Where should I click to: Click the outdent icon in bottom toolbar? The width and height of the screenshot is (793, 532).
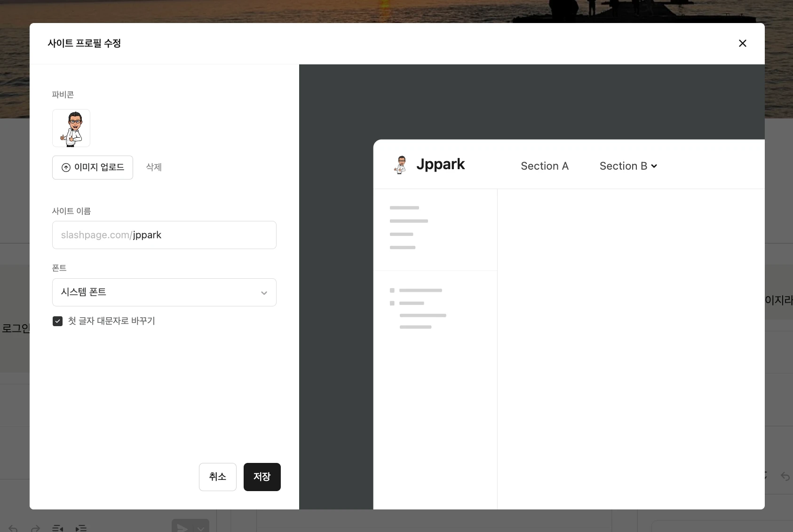coord(57,528)
